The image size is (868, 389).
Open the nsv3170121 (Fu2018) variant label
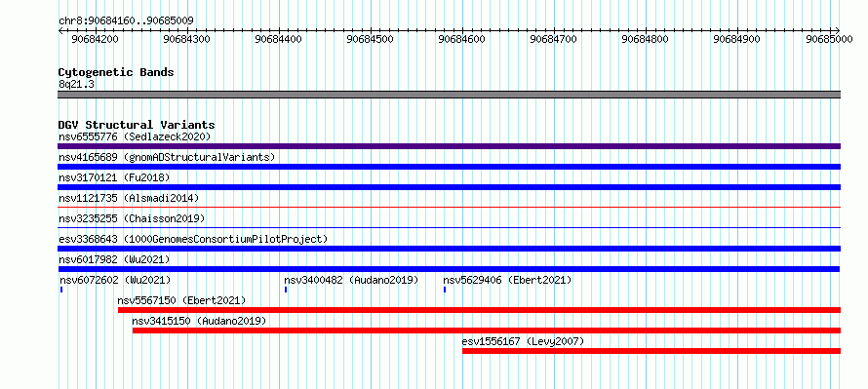click(x=114, y=177)
